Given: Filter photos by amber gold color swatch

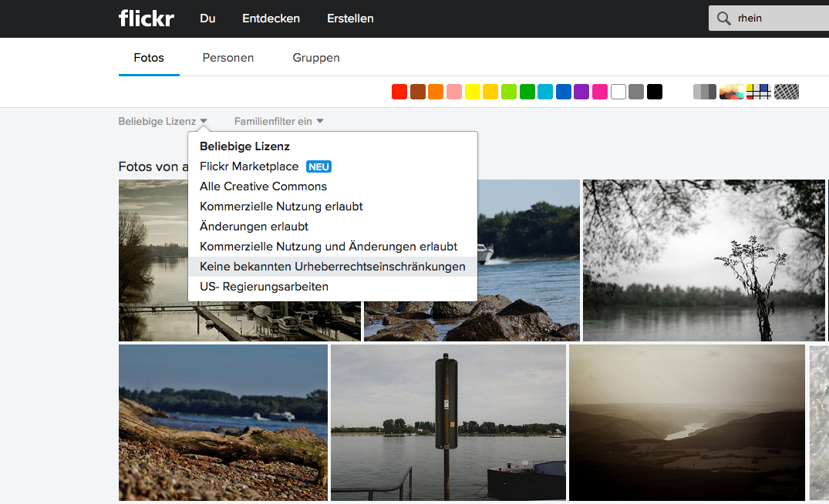Looking at the screenshot, I should click(490, 92).
